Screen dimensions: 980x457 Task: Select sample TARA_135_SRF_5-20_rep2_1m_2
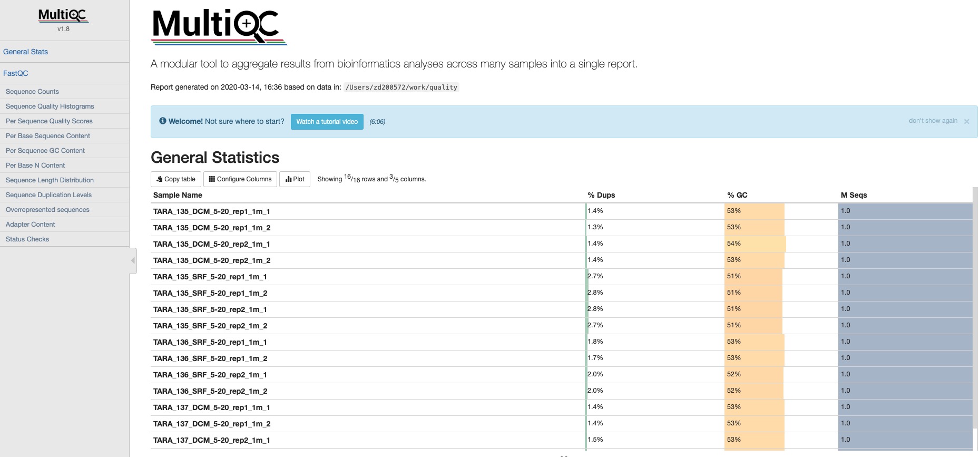(x=210, y=326)
